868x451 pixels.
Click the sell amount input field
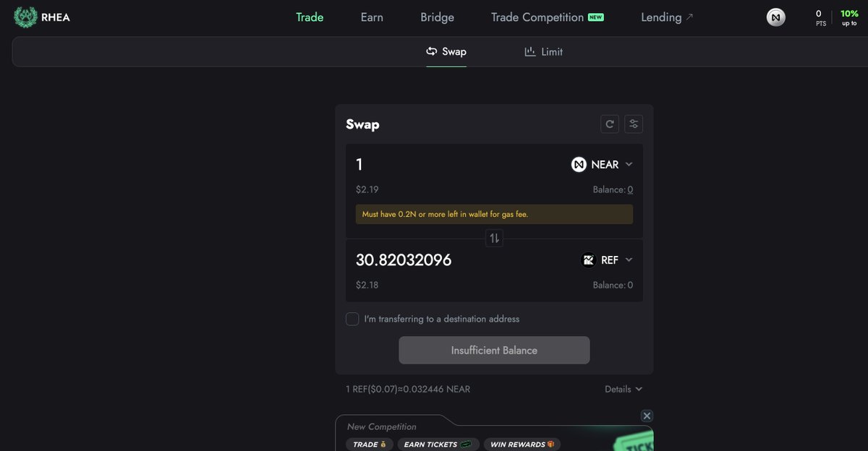point(456,165)
